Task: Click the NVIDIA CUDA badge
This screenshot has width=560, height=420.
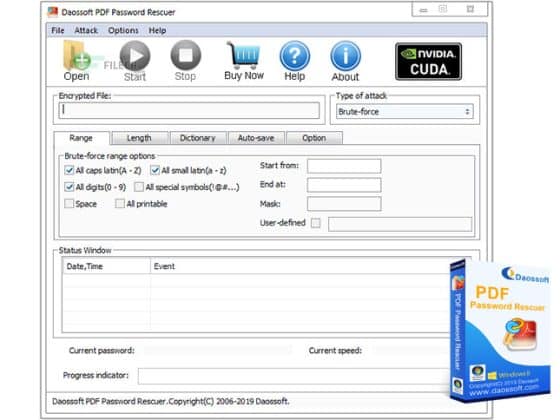Action: pos(428,61)
